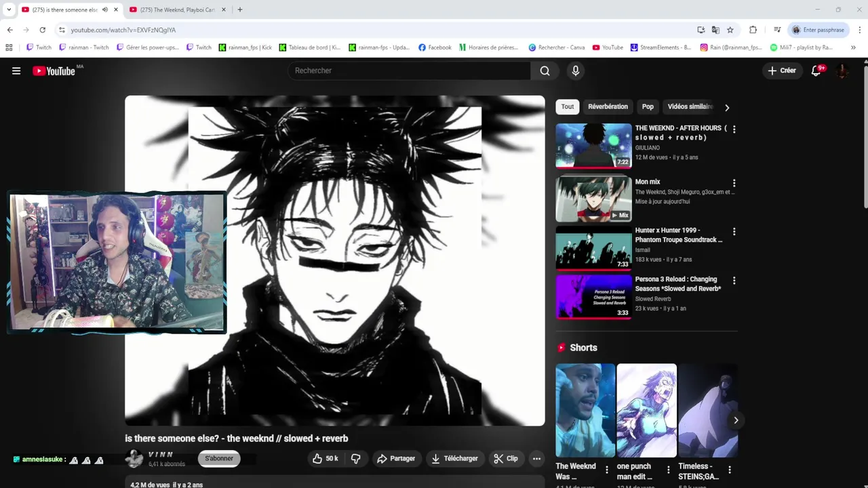Show more filter chips with right arrow
Image resolution: width=868 pixels, height=488 pixels.
(727, 108)
